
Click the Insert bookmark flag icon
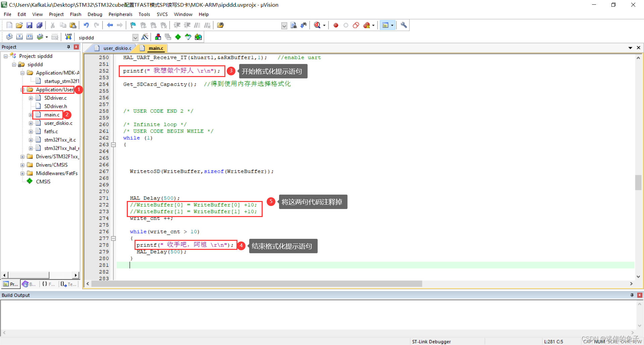[133, 25]
